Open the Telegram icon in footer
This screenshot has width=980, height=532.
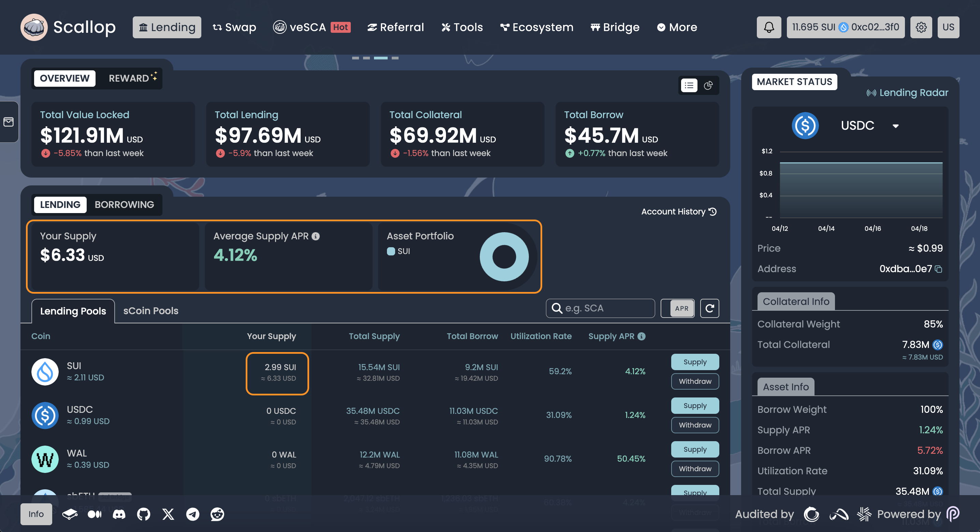tap(192, 514)
